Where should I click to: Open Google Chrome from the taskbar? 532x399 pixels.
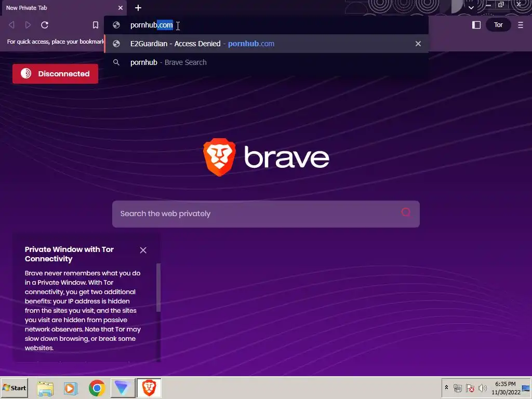pos(97,388)
